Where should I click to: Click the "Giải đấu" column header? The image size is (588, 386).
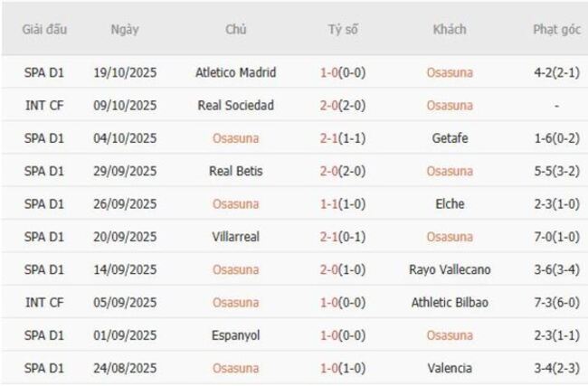pos(44,29)
